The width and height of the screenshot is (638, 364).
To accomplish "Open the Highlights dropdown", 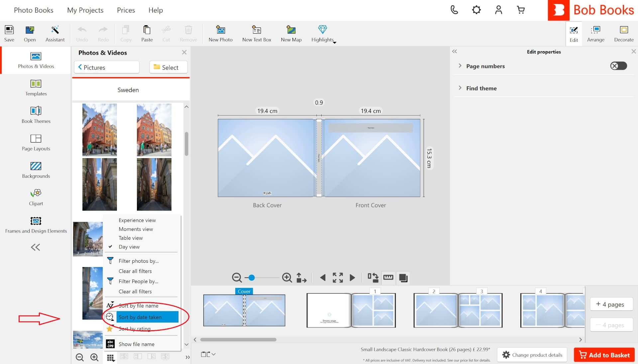I will coord(323,34).
